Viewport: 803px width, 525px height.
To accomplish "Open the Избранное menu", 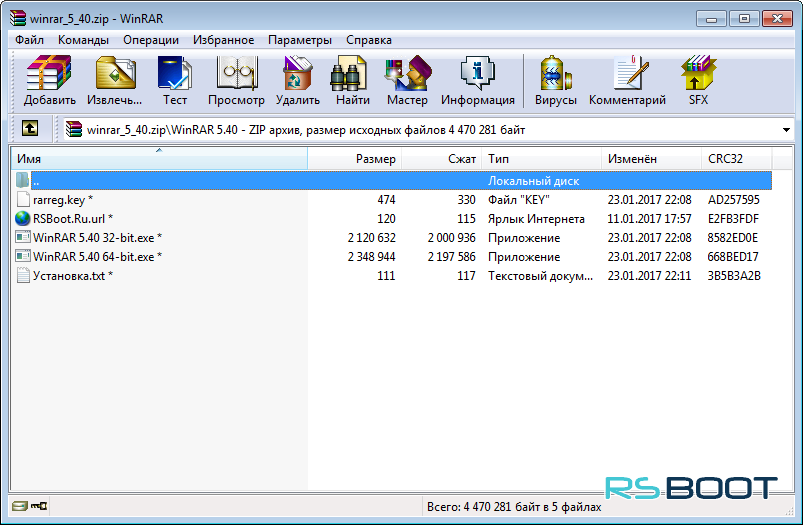I will tap(223, 40).
